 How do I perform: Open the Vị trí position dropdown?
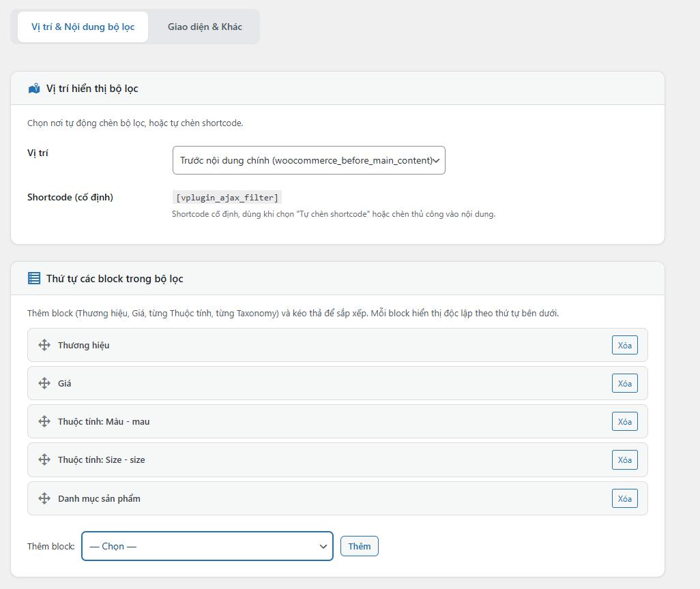[308, 160]
